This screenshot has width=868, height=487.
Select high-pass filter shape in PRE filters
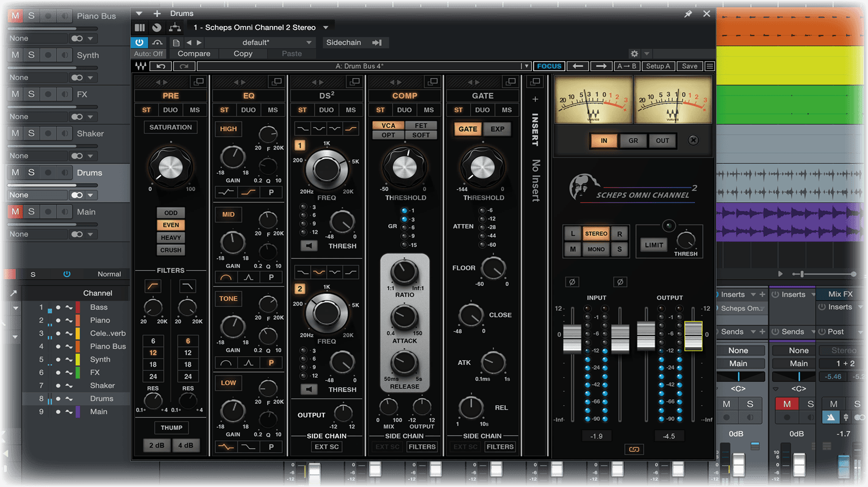point(152,286)
